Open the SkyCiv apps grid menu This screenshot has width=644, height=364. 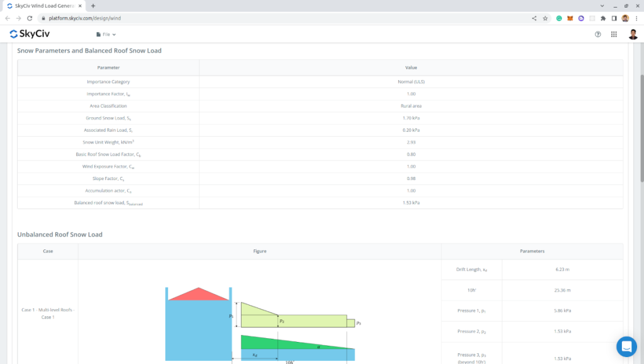coord(614,34)
